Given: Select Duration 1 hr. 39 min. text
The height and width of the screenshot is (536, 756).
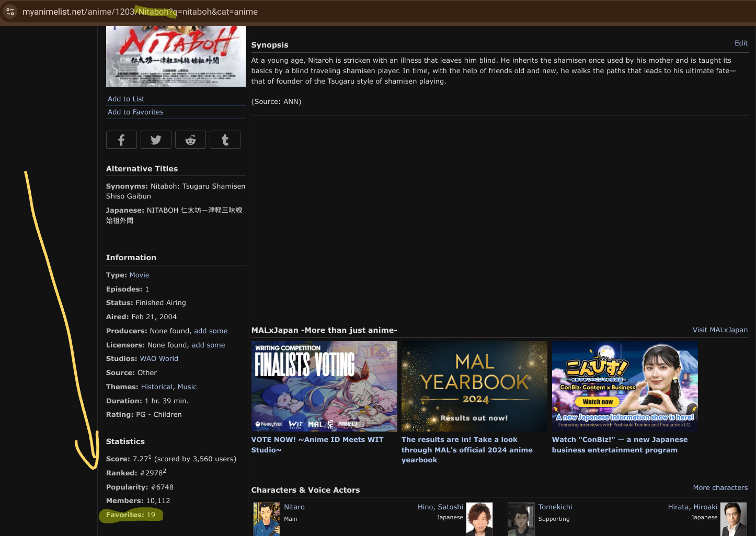Looking at the screenshot, I should tap(147, 401).
